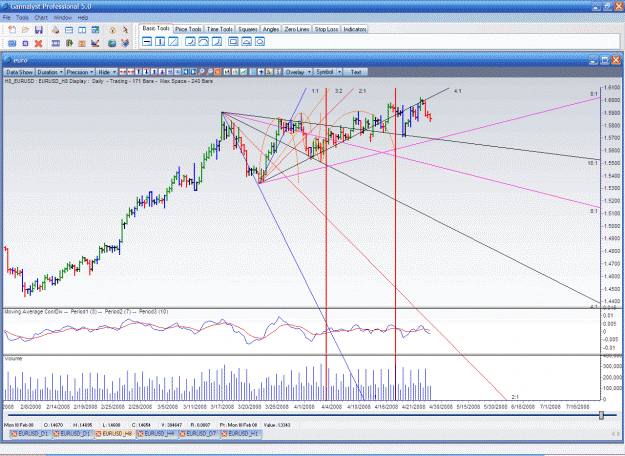Click the small blue square icon in toolbar
The image size is (625, 456).
pos(25,43)
